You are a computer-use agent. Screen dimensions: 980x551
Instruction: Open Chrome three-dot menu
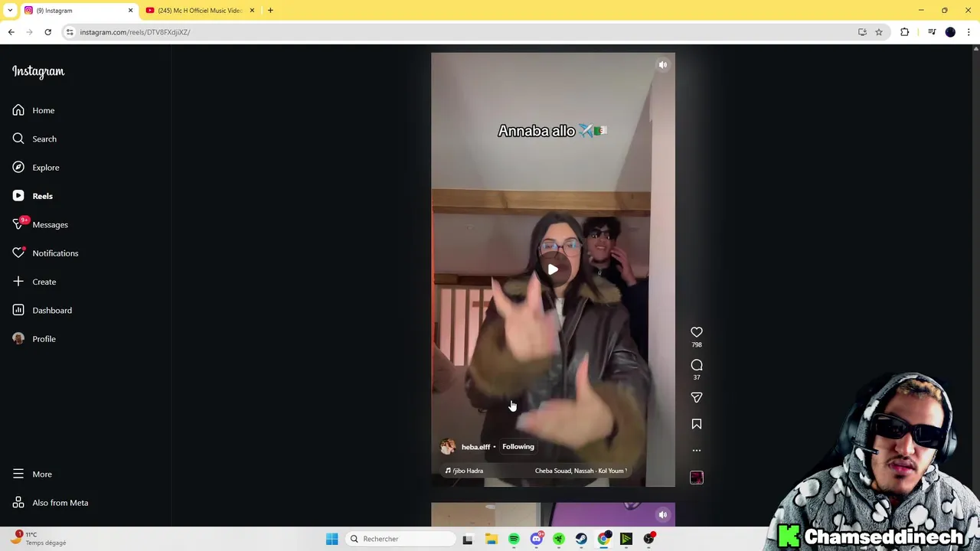(x=969, y=32)
